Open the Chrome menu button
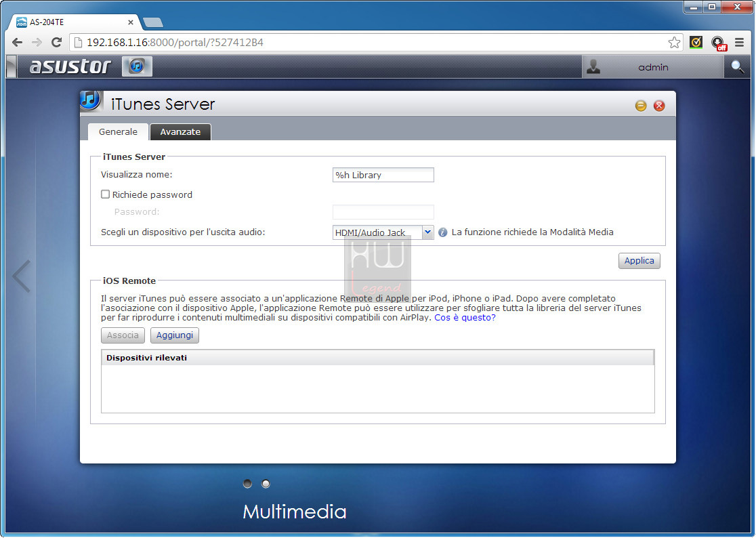 [x=739, y=43]
